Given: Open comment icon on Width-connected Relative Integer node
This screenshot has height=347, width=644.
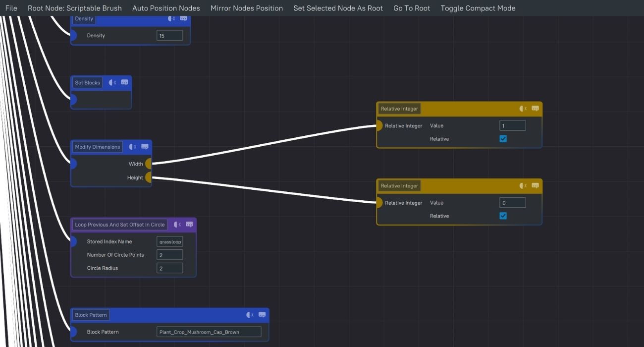Looking at the screenshot, I should tap(535, 109).
